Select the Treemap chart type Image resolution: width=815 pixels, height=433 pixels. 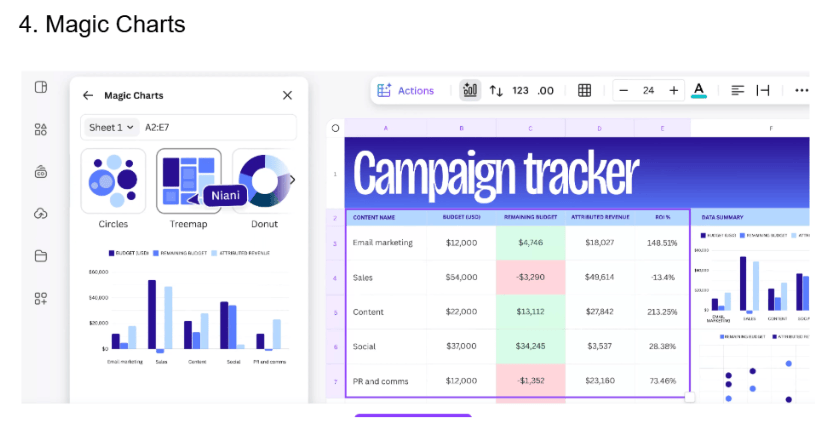pos(189,180)
